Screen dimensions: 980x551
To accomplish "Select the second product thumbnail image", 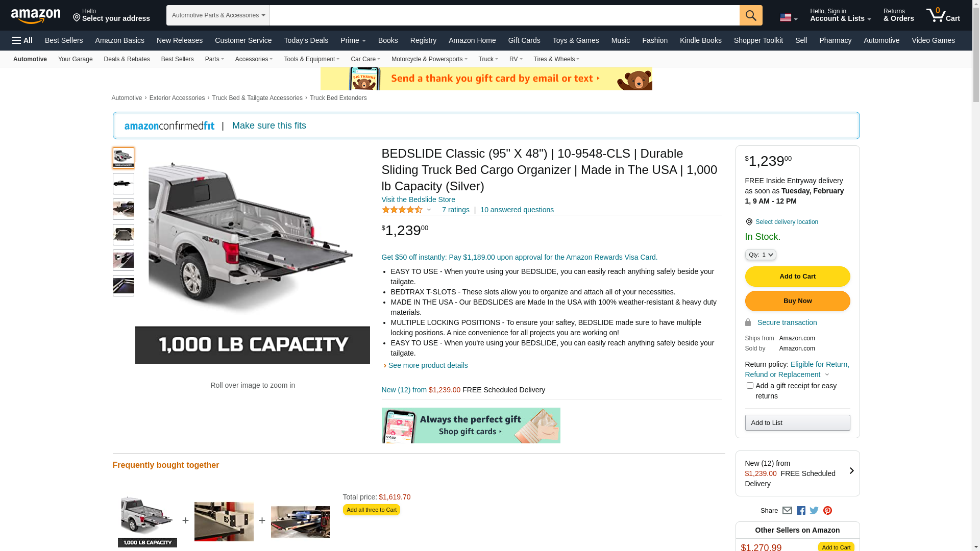I will [x=124, y=184].
